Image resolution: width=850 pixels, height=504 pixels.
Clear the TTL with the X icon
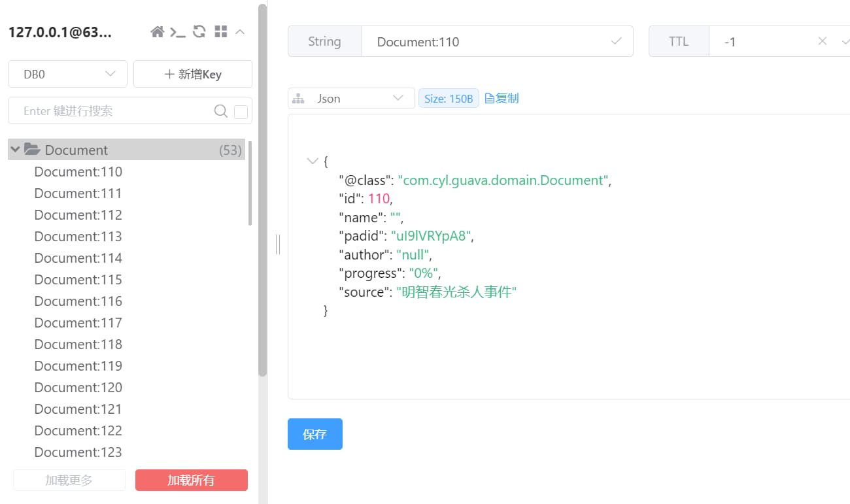point(823,41)
